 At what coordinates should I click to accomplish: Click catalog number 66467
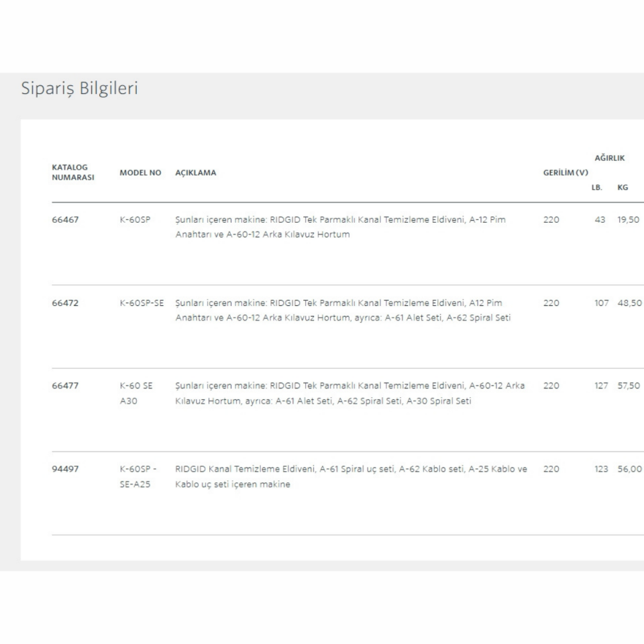pyautogui.click(x=65, y=219)
